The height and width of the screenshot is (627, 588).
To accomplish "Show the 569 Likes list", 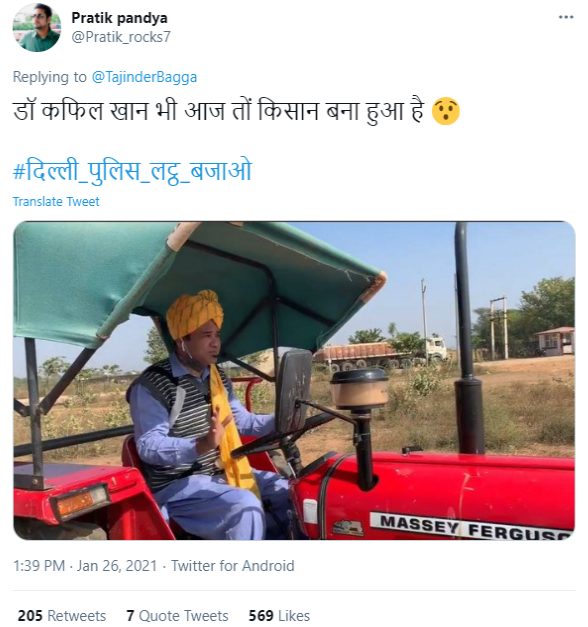I will [x=279, y=615].
